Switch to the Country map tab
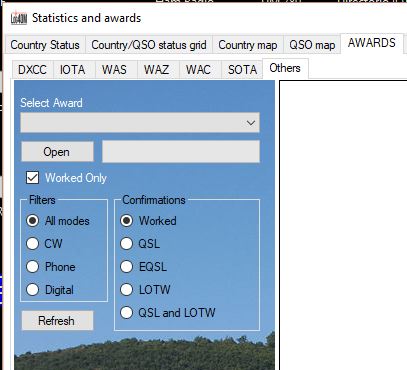The height and width of the screenshot is (370, 407). click(x=248, y=45)
